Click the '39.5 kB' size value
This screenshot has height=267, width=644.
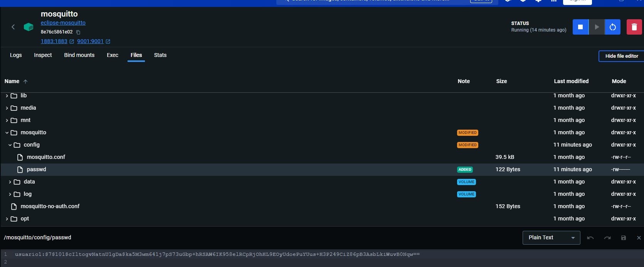[505, 157]
